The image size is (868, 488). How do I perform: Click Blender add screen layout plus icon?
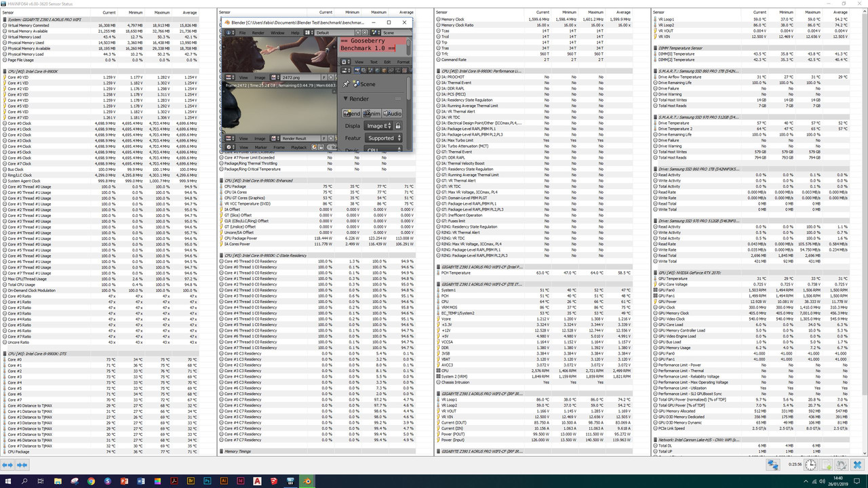(x=358, y=33)
